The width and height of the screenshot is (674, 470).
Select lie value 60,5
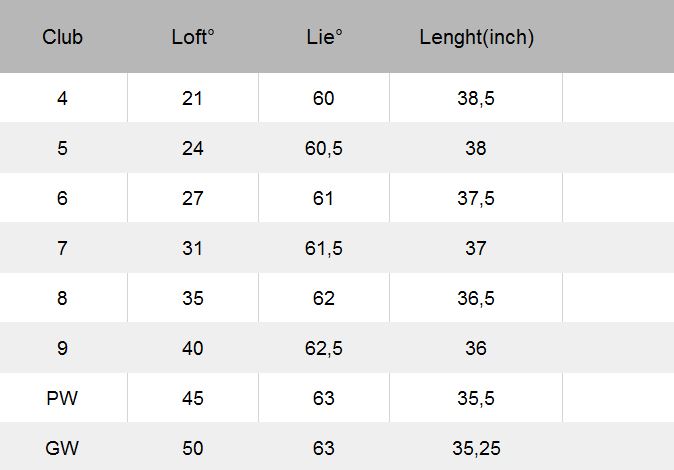(324, 149)
